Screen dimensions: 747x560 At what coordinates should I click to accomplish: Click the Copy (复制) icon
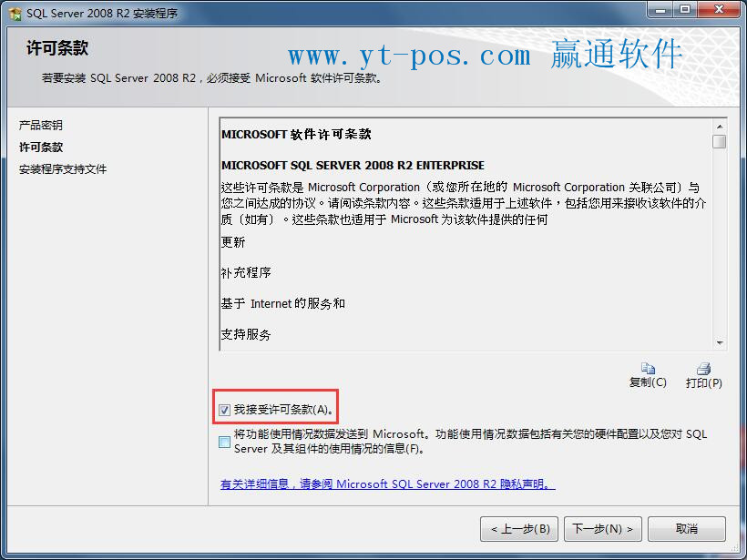[648, 368]
